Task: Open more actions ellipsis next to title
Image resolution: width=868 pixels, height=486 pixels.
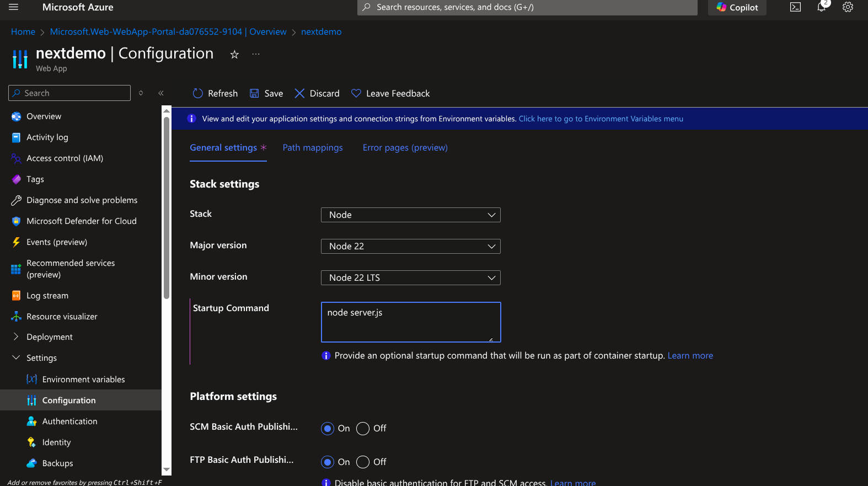Action: pos(256,54)
